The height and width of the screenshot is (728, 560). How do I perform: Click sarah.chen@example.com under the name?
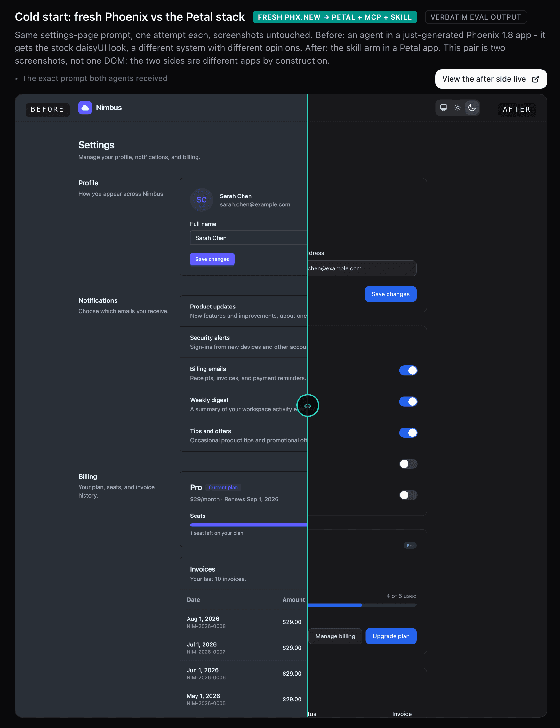pyautogui.click(x=255, y=204)
